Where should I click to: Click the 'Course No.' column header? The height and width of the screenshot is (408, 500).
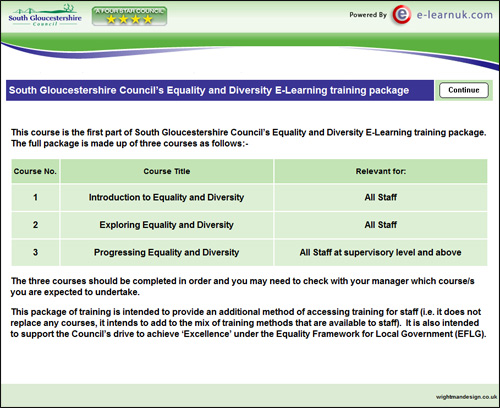[35, 171]
